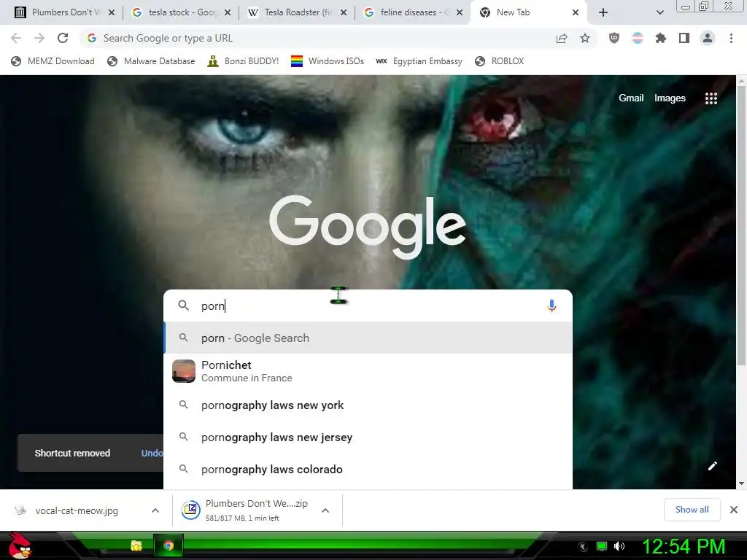The height and width of the screenshot is (560, 747).
Task: Switch to feline diseases tab
Action: [414, 12]
